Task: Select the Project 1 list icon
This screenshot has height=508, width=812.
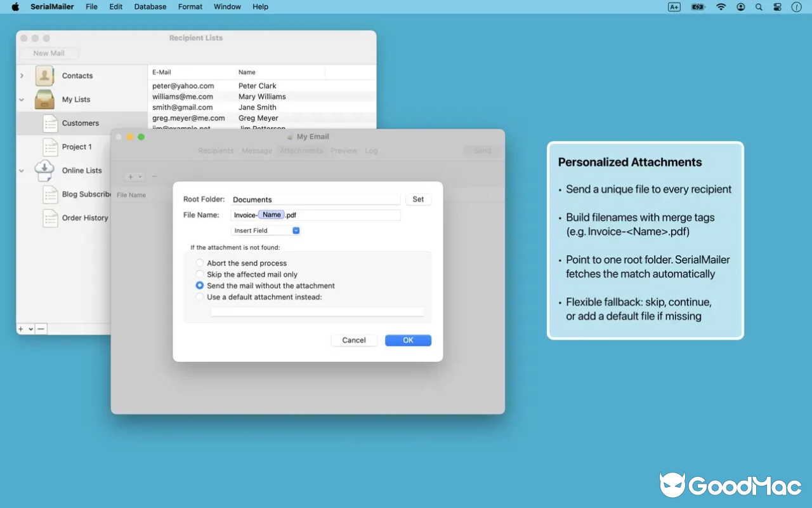Action: click(50, 147)
